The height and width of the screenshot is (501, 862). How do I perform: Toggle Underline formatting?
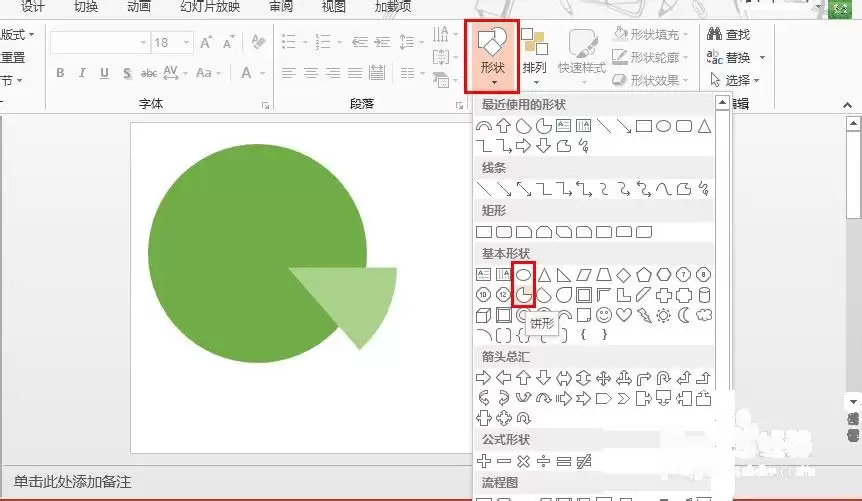(x=104, y=73)
